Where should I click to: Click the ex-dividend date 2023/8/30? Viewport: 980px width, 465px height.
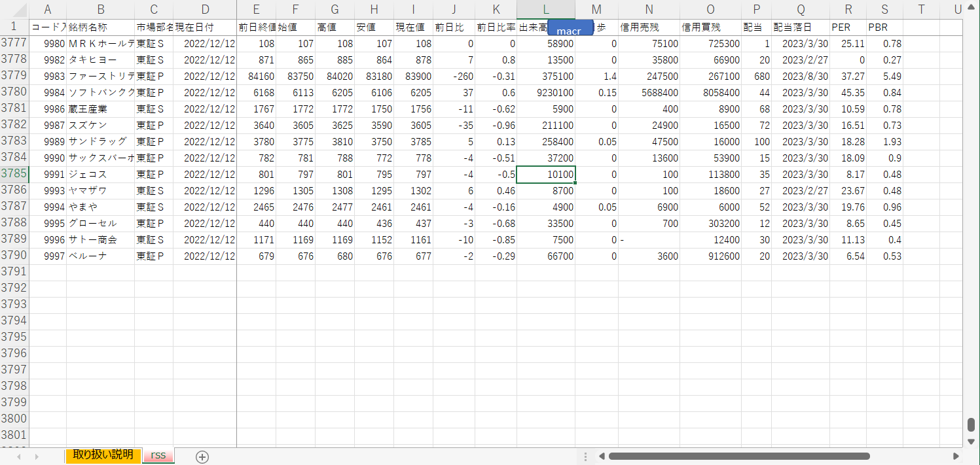[x=801, y=77]
